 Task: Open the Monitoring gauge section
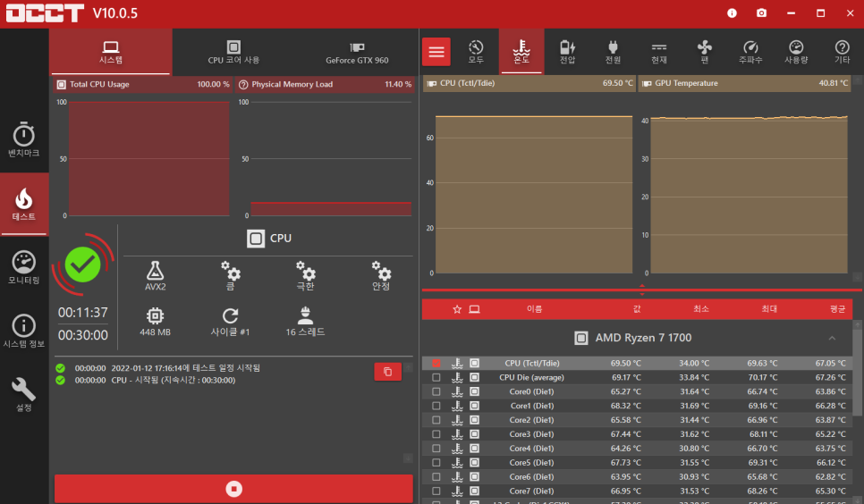[23, 268]
